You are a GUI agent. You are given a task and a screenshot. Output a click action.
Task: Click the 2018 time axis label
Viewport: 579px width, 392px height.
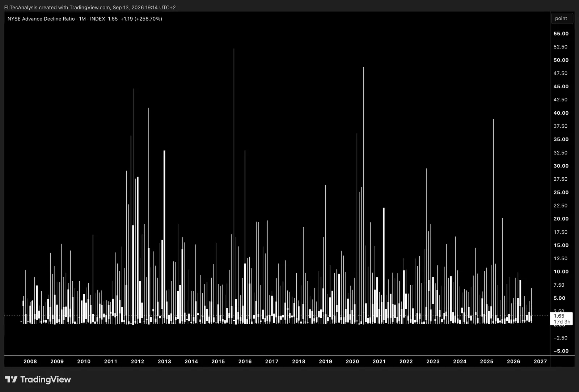[299, 361]
